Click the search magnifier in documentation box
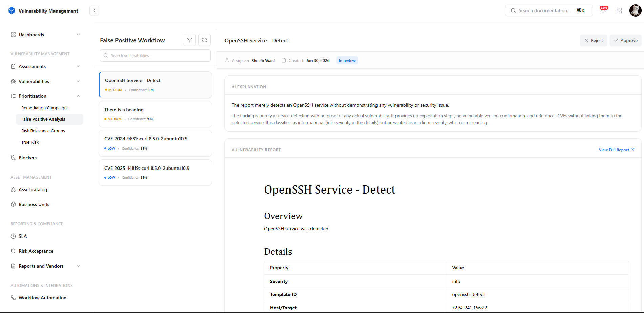The image size is (644, 313). tap(513, 10)
